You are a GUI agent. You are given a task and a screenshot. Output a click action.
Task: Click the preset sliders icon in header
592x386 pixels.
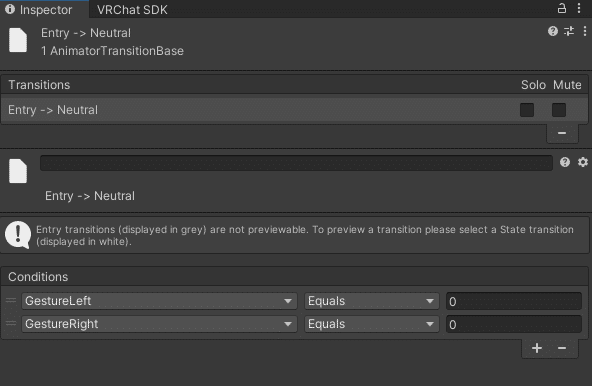coord(569,31)
